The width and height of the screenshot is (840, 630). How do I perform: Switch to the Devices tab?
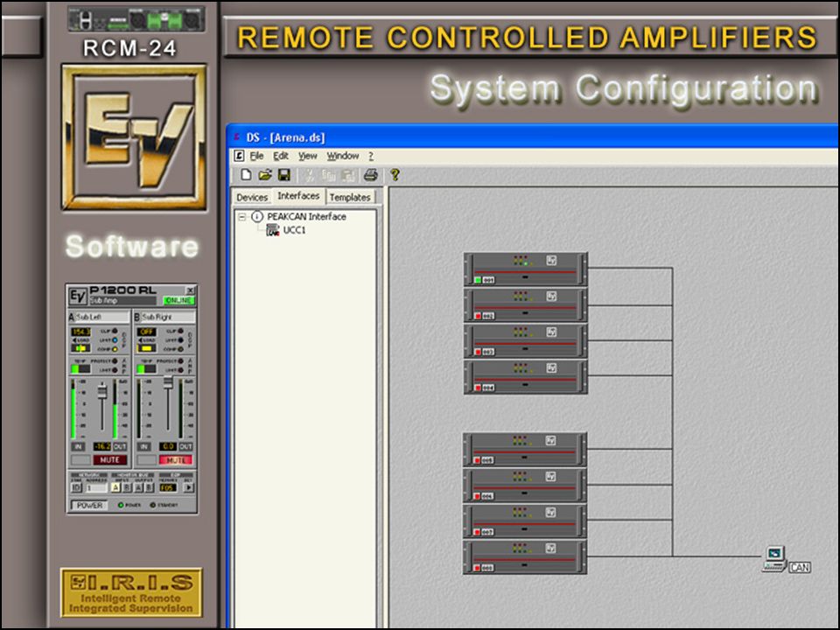point(252,197)
